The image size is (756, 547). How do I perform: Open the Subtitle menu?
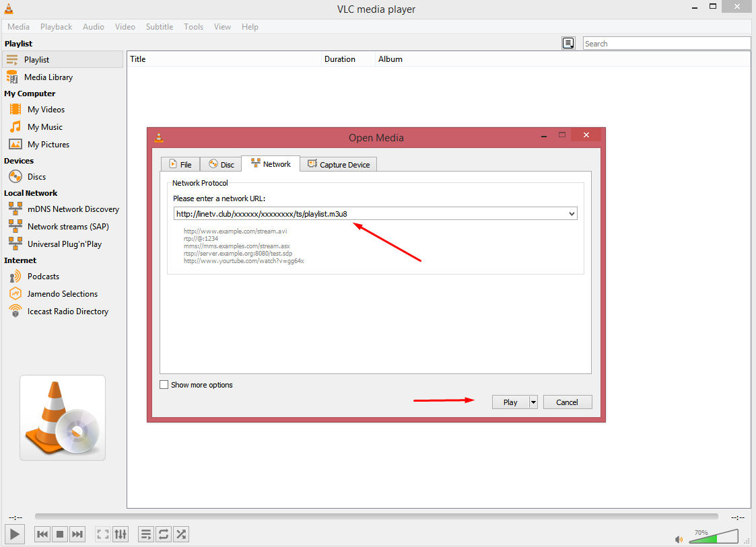(x=160, y=27)
